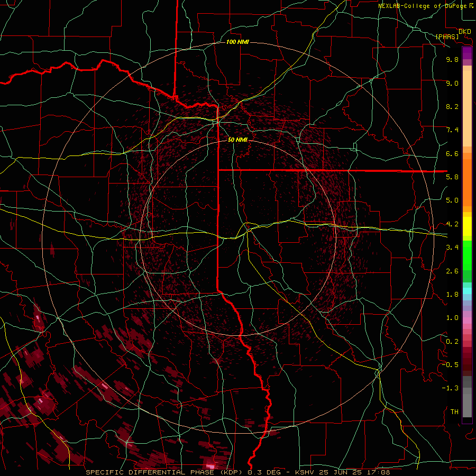Image resolution: width=476 pixels, height=476 pixels.
Task: Click the TH label on color scale
Action: click(x=454, y=412)
